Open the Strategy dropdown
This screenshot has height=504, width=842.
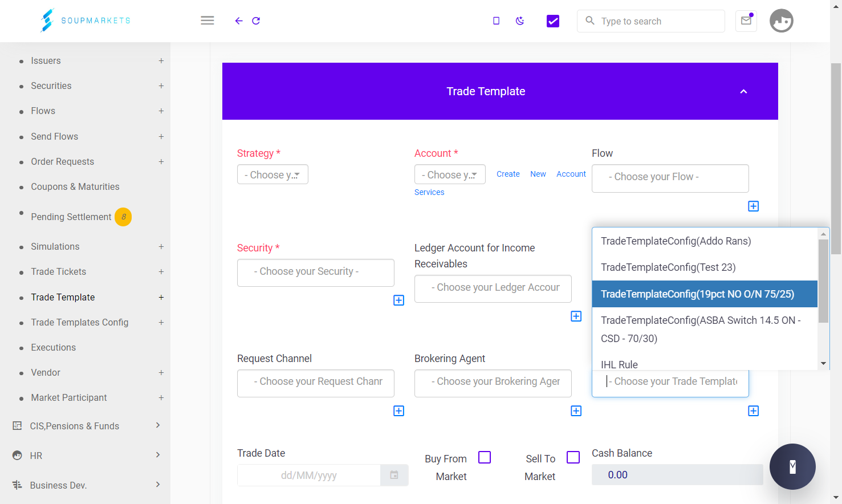(x=272, y=174)
